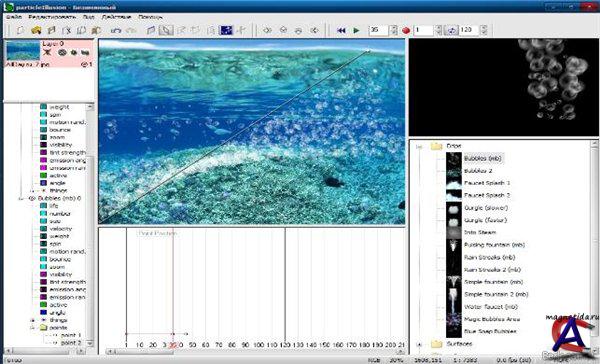Click the Save project toolbar icon

(x=51, y=30)
